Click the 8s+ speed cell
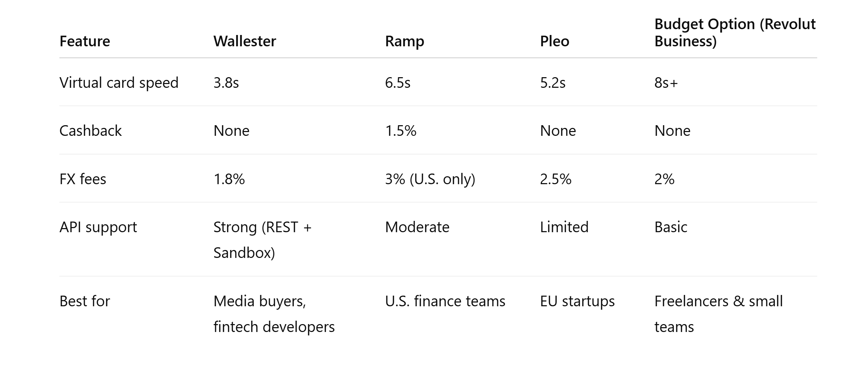The width and height of the screenshot is (868, 368). (666, 83)
